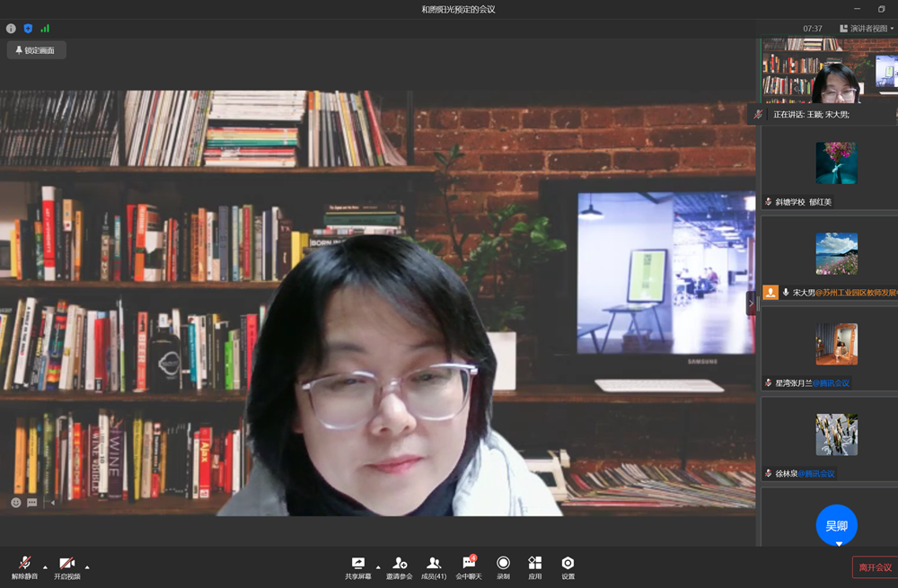Collapse the participant side panel arrow

pos(751,303)
